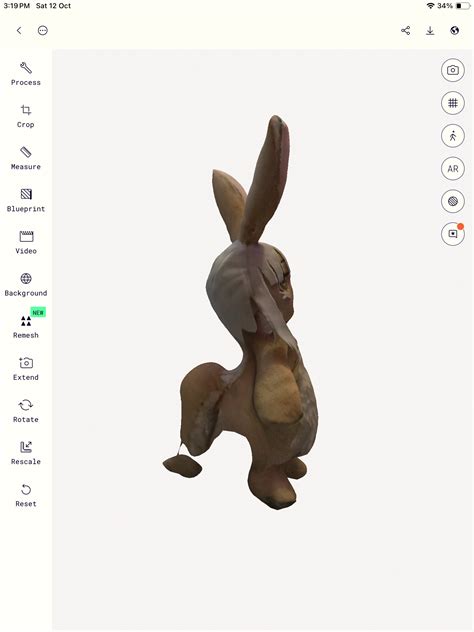Open the Extend capture tool

26,369
